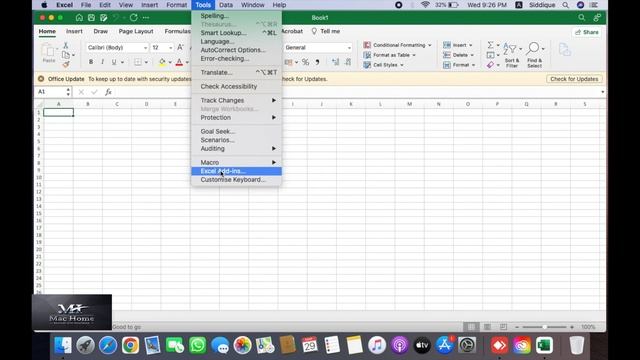
Task: Expand Protection submenu
Action: (236, 118)
